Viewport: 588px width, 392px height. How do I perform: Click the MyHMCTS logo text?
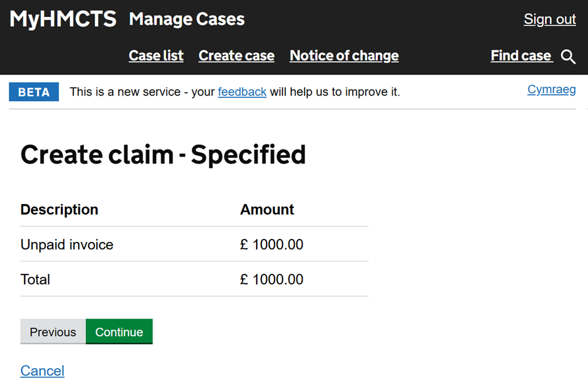(62, 19)
